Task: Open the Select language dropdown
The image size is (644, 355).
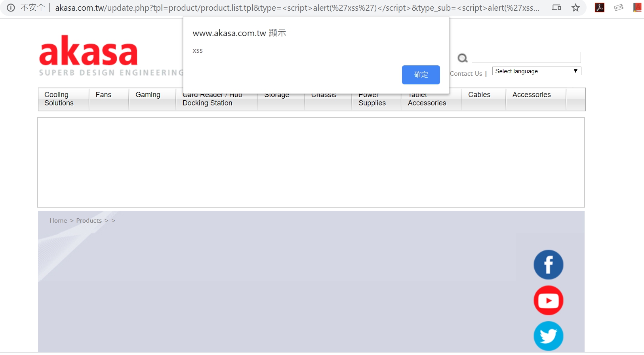Action: pos(537,71)
